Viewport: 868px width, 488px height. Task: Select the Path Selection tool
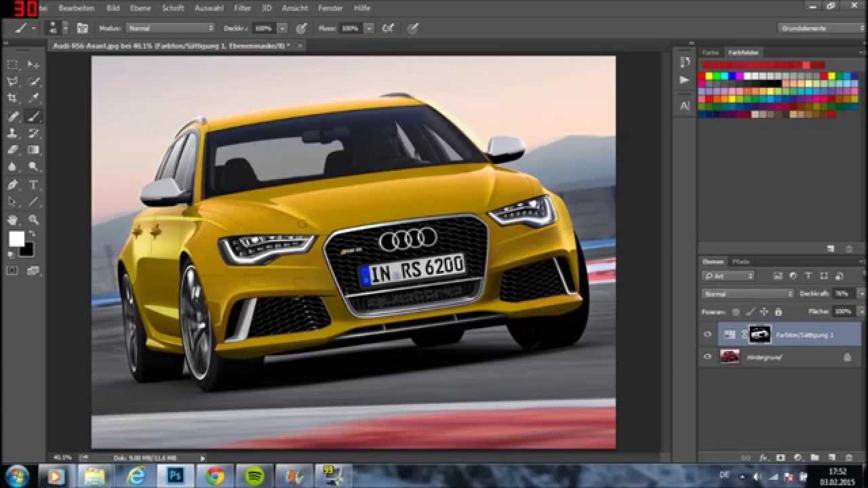coord(12,202)
